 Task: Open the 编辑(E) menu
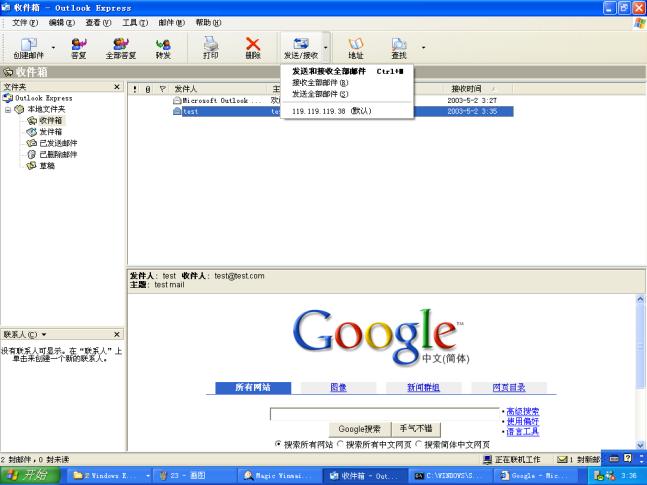coord(61,23)
